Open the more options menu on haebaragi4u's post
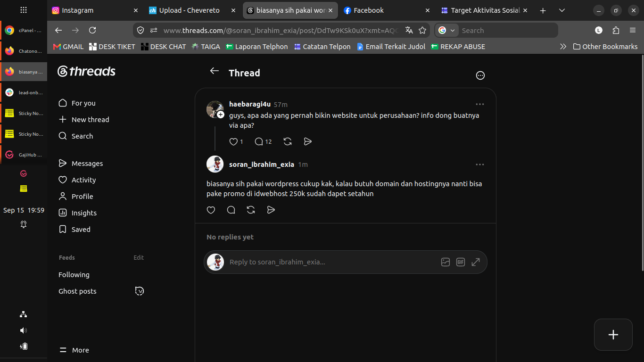The width and height of the screenshot is (644, 362). [x=480, y=104]
